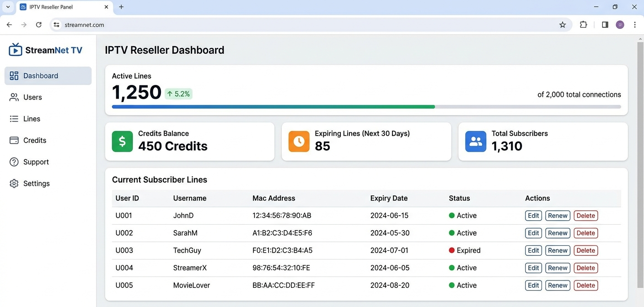Click the username StreamerX

click(x=190, y=268)
